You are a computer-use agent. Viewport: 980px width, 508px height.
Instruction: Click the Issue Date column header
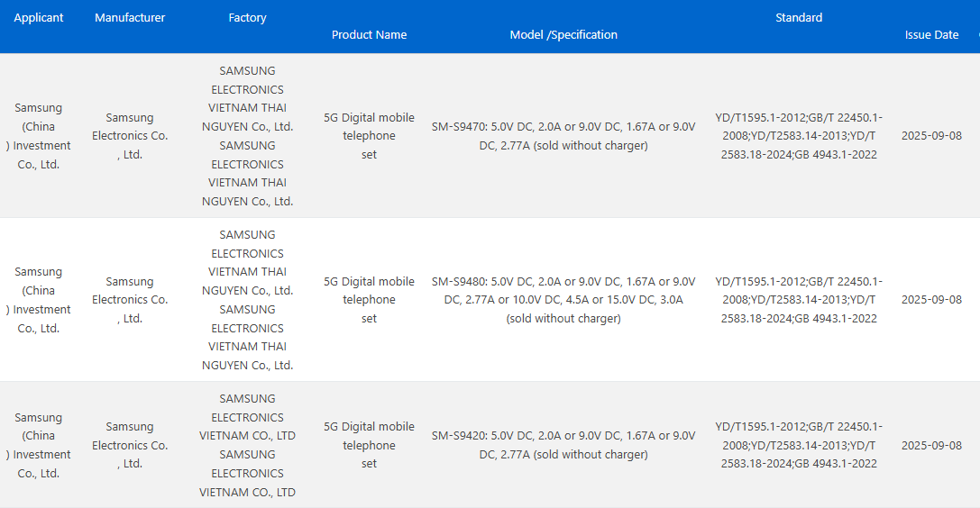(x=931, y=35)
